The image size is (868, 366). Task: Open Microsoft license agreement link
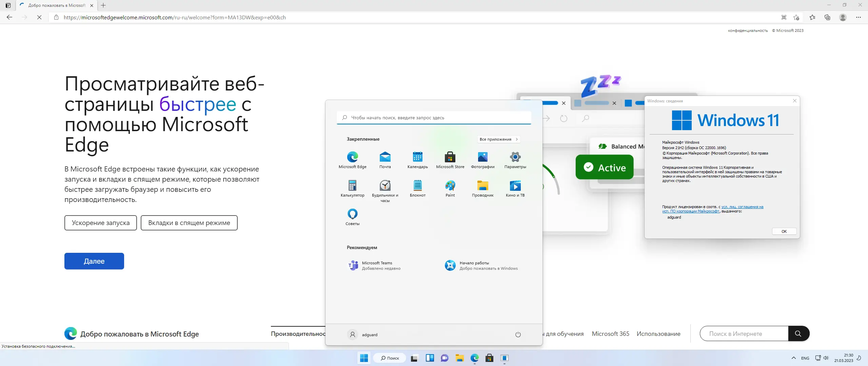pos(742,207)
